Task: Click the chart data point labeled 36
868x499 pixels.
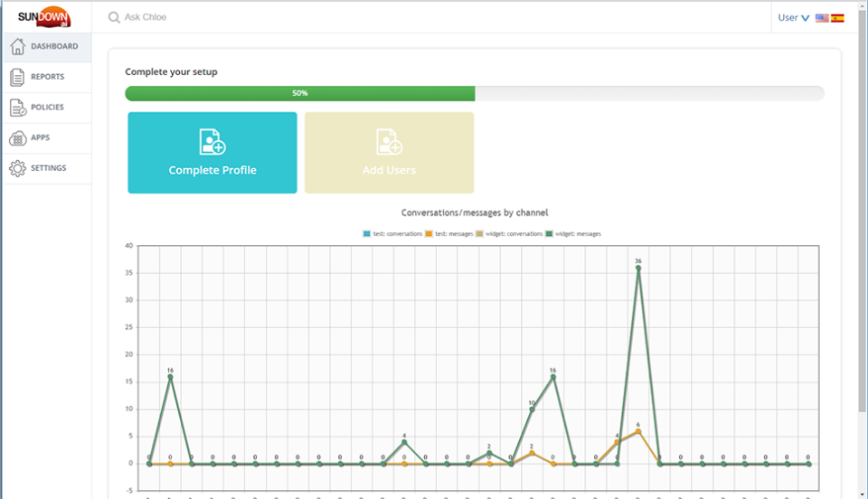Action: pos(638,268)
